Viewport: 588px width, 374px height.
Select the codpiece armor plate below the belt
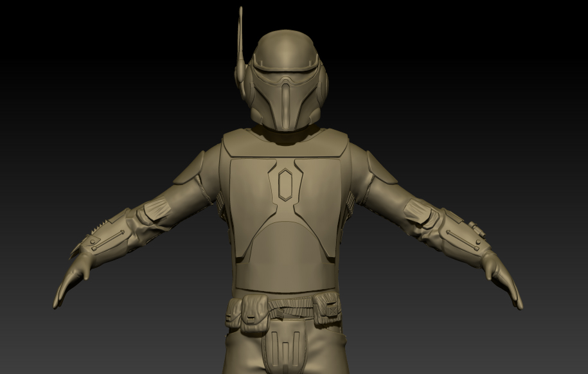pyautogui.click(x=286, y=346)
